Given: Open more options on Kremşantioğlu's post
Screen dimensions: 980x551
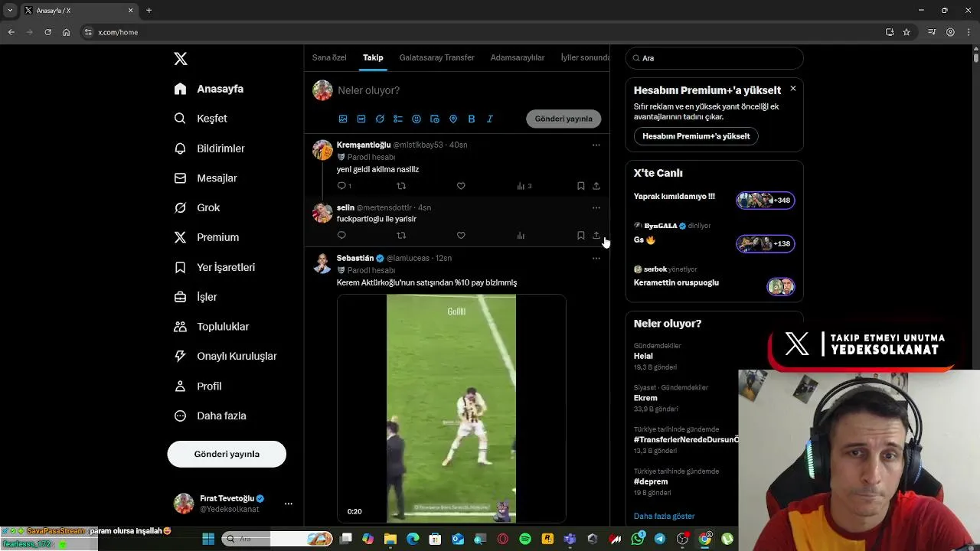Looking at the screenshot, I should (596, 145).
